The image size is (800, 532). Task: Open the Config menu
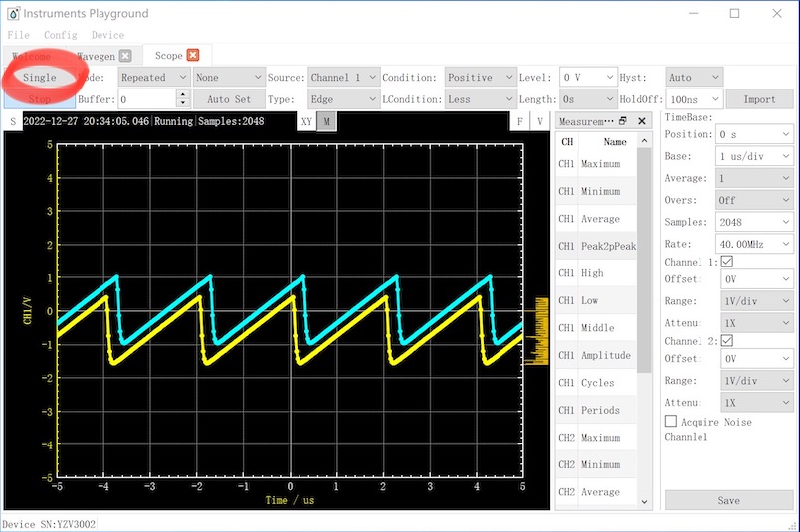point(60,35)
